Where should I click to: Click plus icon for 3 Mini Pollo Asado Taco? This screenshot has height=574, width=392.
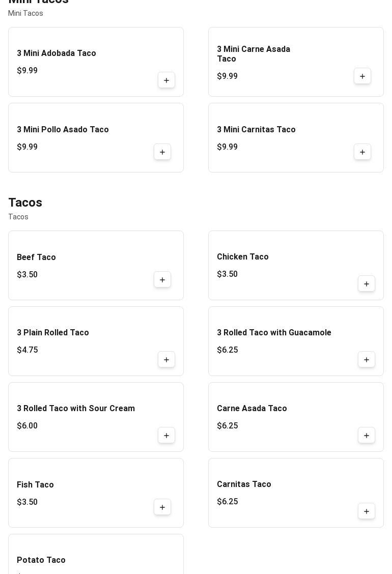[162, 152]
